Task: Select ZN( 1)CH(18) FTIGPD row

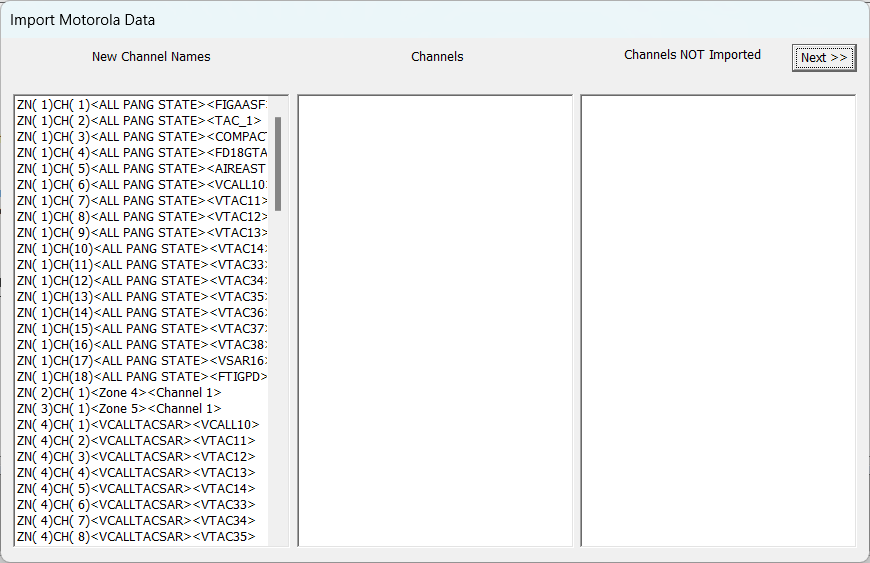Action: click(x=142, y=377)
